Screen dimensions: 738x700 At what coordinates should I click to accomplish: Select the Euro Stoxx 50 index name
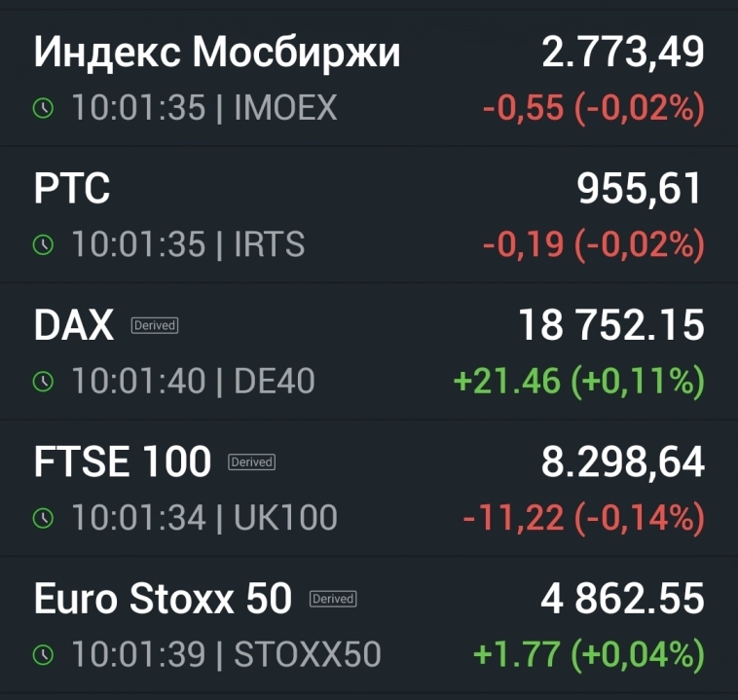(163, 599)
